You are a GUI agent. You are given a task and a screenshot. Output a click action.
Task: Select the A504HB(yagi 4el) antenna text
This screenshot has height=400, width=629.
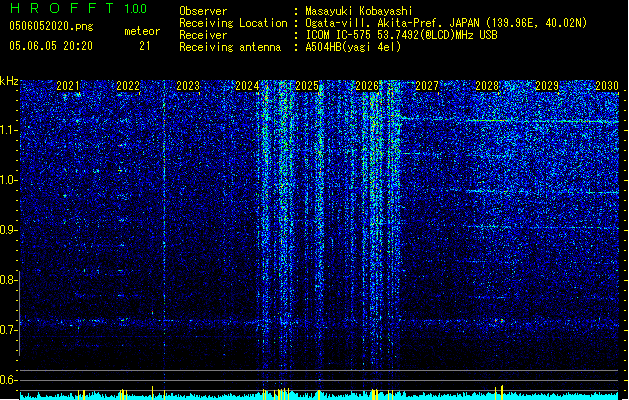(353, 47)
